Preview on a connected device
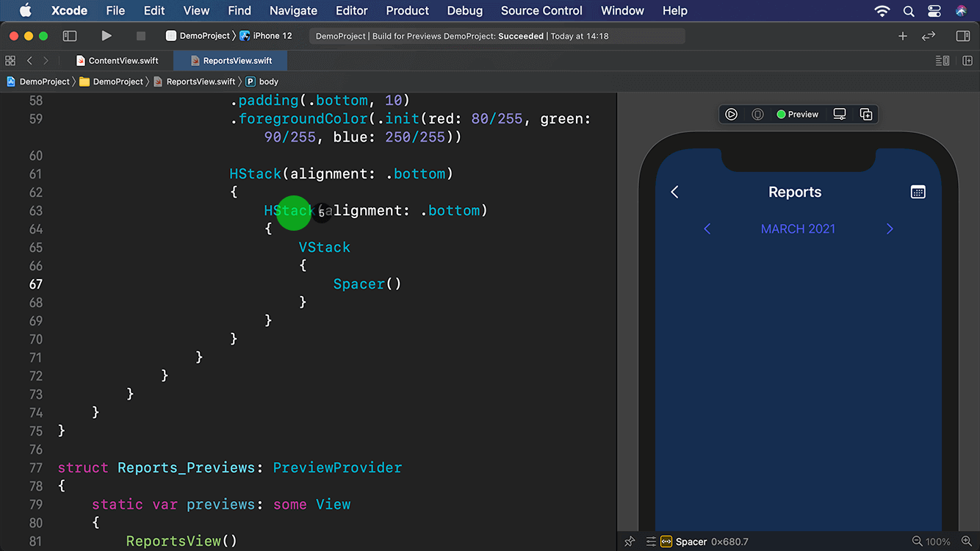Screen dimensions: 980x551 pyautogui.click(x=757, y=115)
